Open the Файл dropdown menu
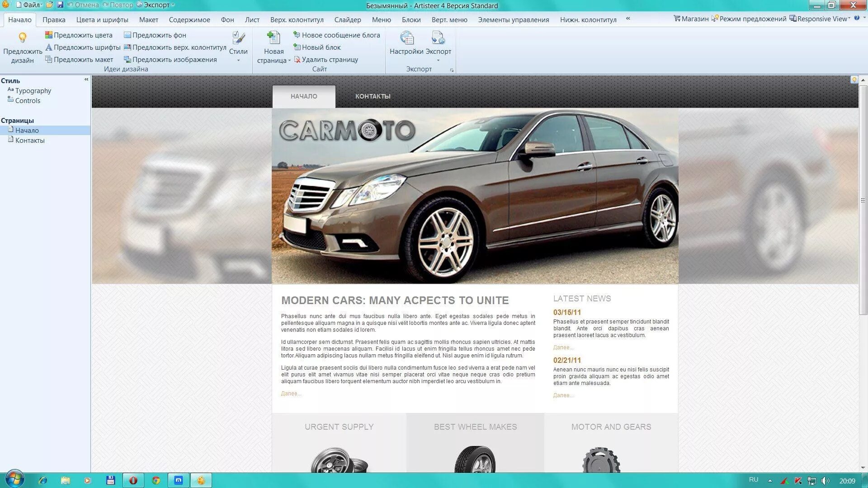The width and height of the screenshot is (868, 488). click(x=29, y=5)
